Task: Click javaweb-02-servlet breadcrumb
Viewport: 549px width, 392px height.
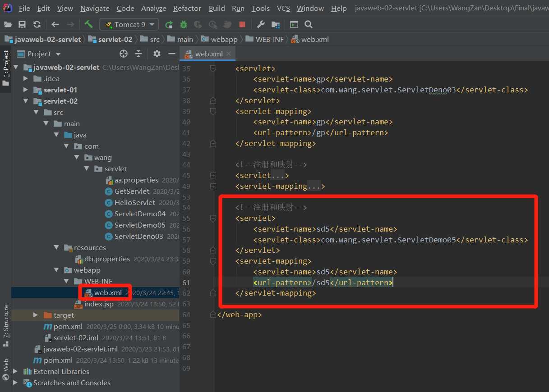Action: click(x=43, y=39)
